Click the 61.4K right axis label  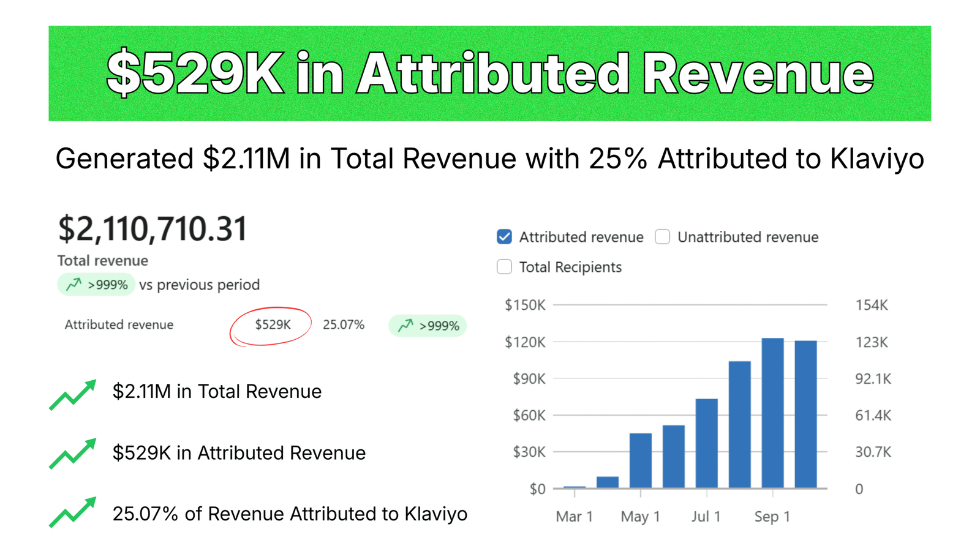[x=873, y=416]
